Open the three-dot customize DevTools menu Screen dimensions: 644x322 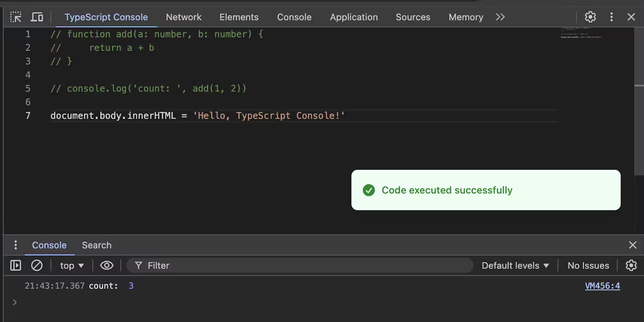(x=611, y=17)
